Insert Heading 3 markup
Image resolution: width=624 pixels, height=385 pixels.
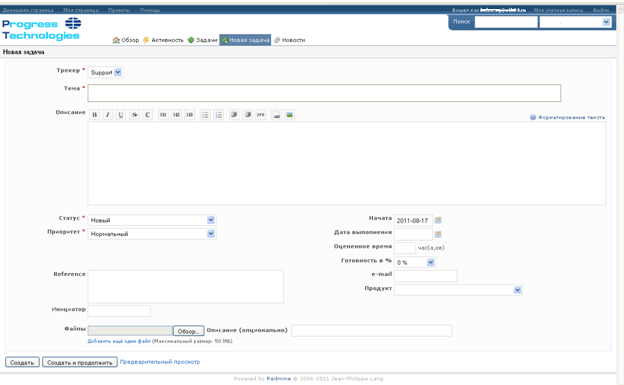click(190, 115)
